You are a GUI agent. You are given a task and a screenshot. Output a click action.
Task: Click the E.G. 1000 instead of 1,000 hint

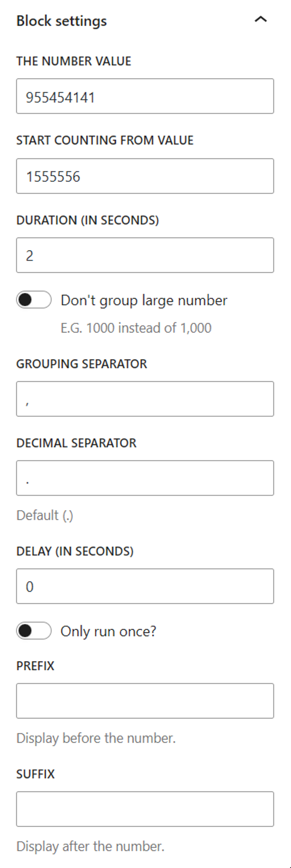136,327
